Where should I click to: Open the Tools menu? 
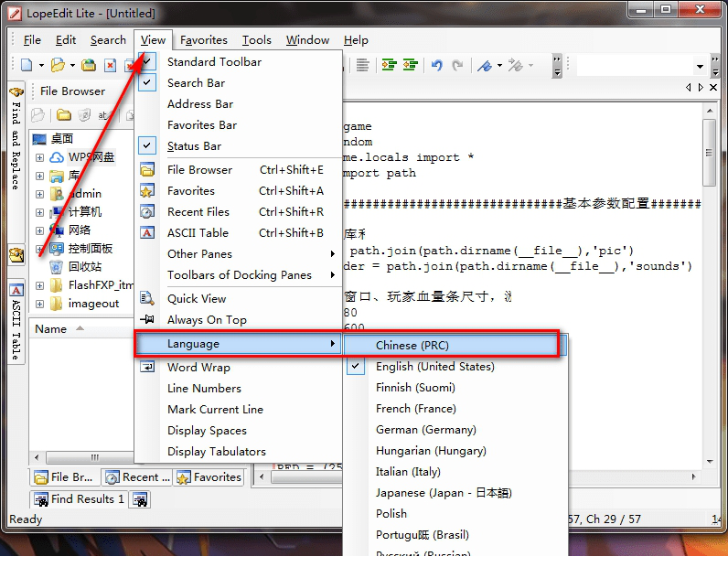(x=256, y=40)
